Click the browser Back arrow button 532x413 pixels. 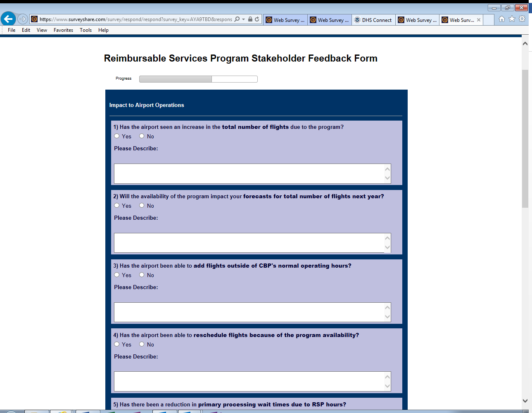pyautogui.click(x=8, y=19)
